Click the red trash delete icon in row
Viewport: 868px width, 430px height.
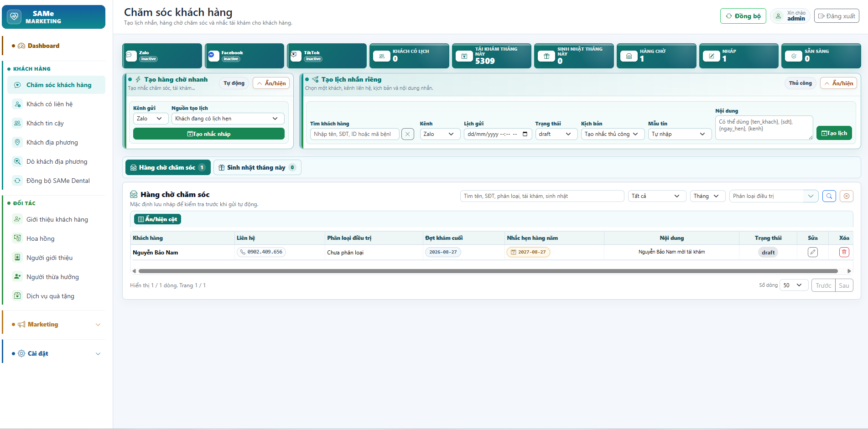[x=844, y=252]
